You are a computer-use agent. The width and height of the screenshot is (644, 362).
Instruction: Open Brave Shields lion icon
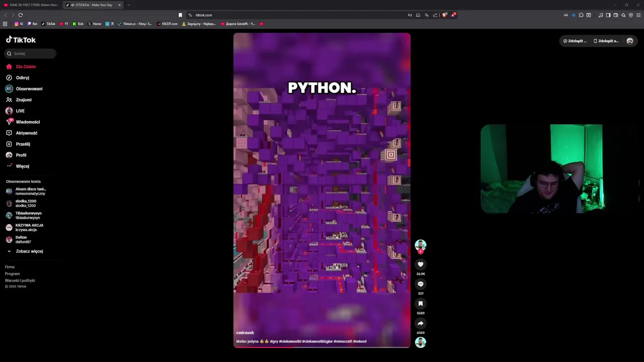(444, 15)
